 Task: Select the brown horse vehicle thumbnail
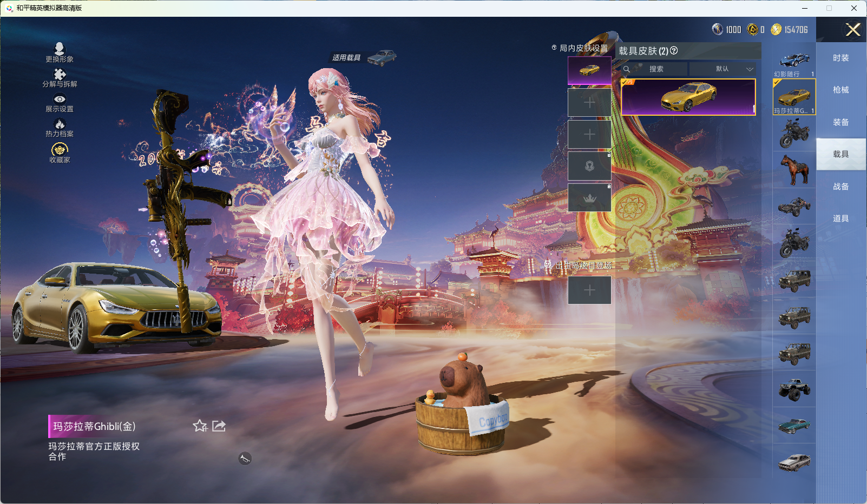794,170
